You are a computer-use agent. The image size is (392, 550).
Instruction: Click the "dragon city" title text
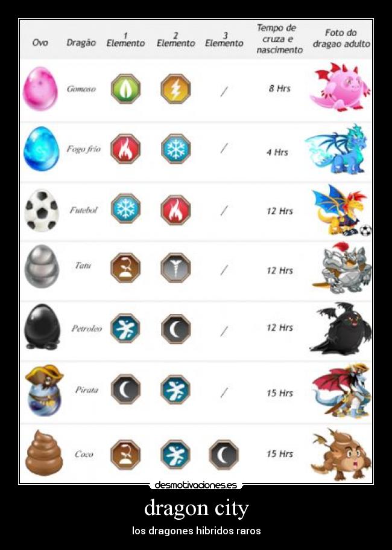196,508
